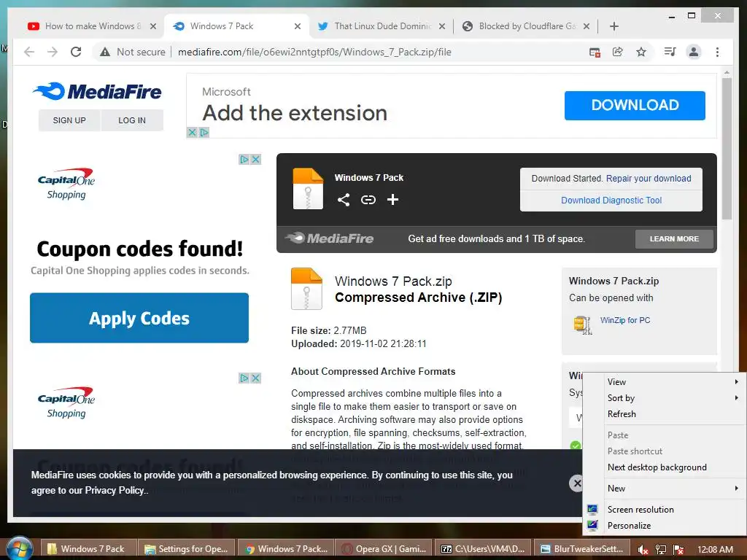Click the page vertical scrollbar thumb
This screenshot has width=747, height=560.
[x=727, y=149]
